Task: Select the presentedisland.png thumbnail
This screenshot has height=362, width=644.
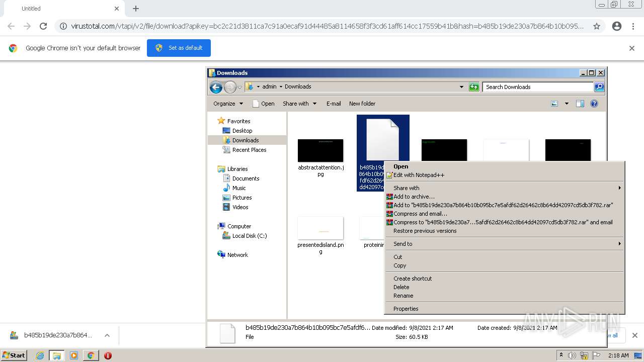Action: click(320, 228)
